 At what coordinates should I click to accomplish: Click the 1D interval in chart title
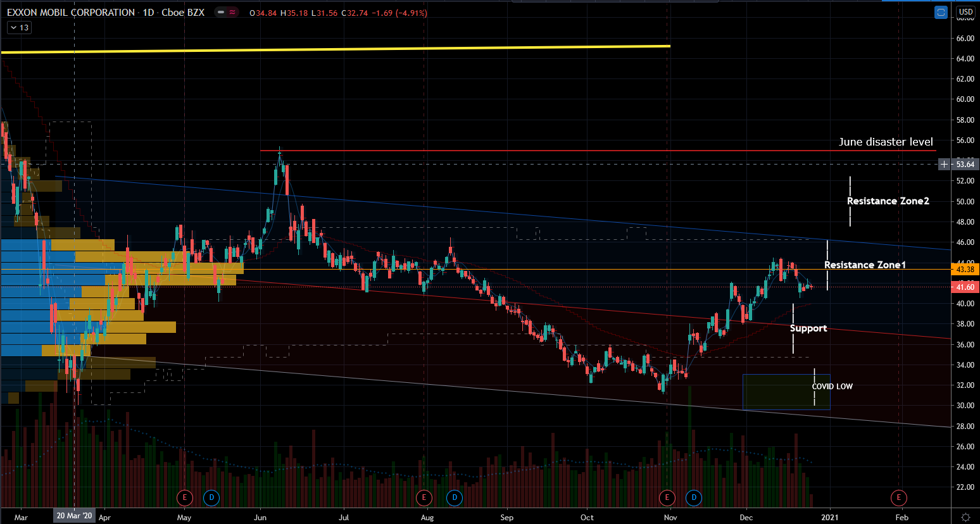tap(148, 13)
